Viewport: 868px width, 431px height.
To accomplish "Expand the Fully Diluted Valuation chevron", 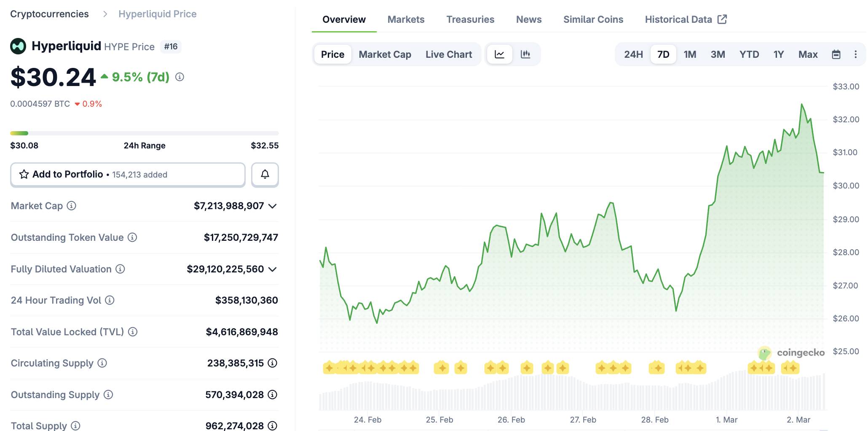I will pyautogui.click(x=273, y=269).
